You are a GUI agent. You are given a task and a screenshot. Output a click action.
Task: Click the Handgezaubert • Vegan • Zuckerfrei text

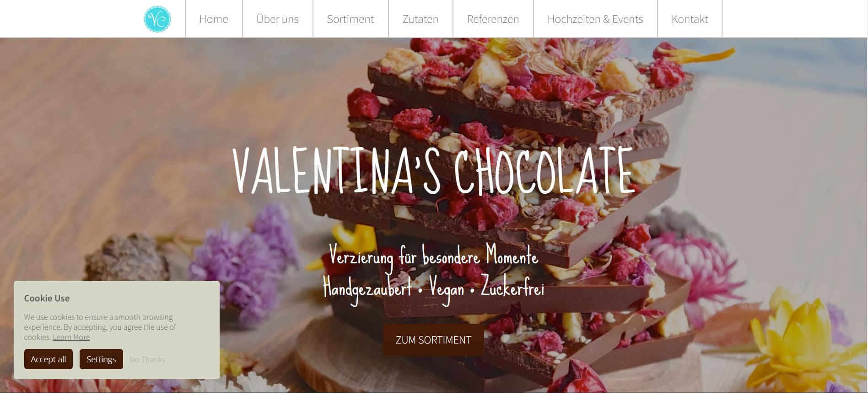click(x=433, y=288)
